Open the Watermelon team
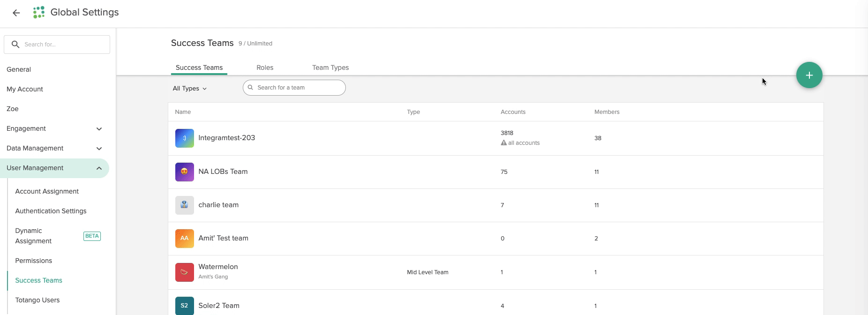 218,267
